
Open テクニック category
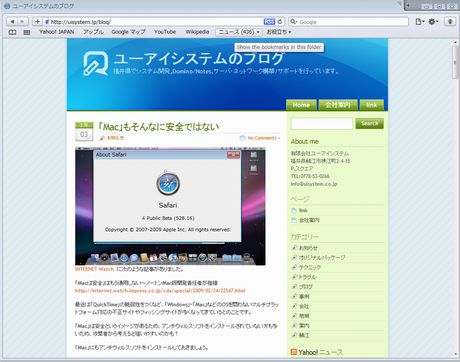[x=310, y=267]
